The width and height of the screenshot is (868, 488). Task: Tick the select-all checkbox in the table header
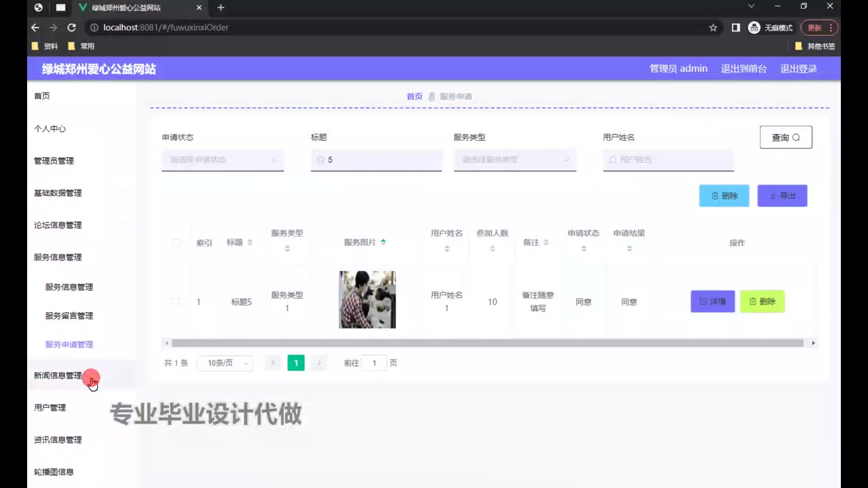point(176,243)
